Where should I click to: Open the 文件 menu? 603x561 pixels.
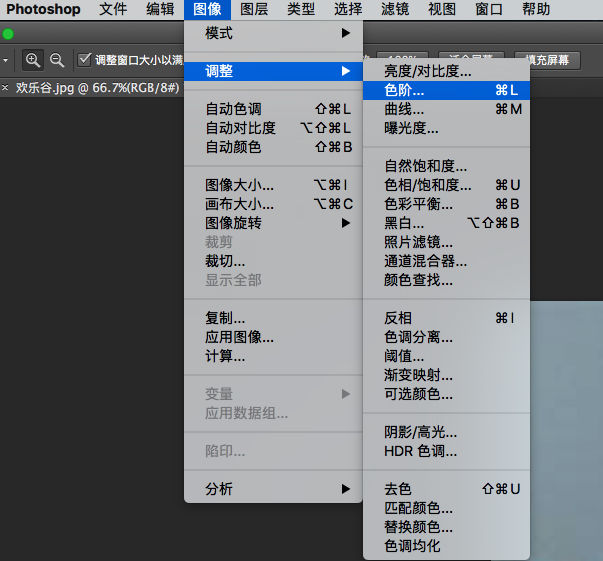tap(113, 9)
